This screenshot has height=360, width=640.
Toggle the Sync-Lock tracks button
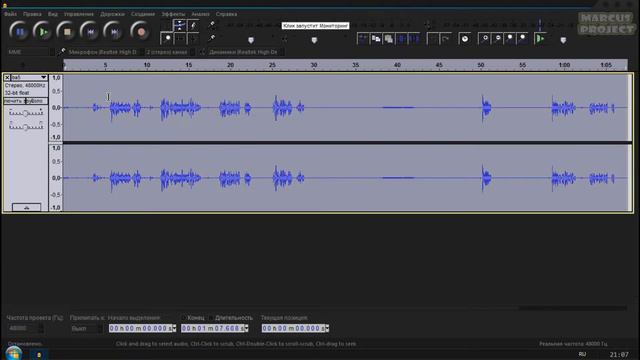click(x=464, y=39)
